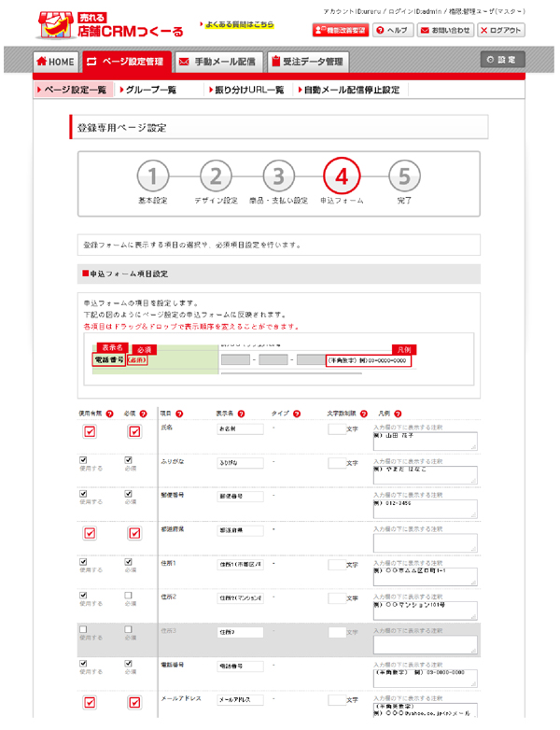Click the 設定 button in navigation bar
Viewport: 560px width, 730px height.
point(501,60)
